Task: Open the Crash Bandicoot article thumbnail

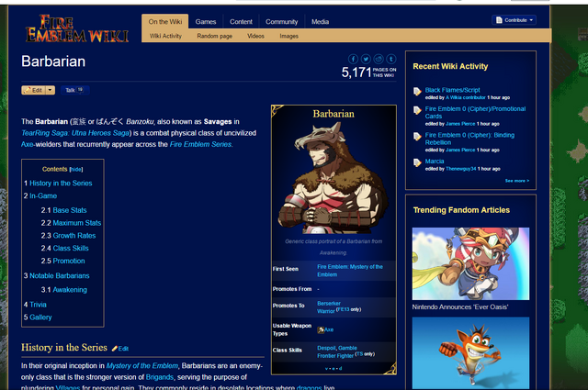Action: [x=470, y=353]
